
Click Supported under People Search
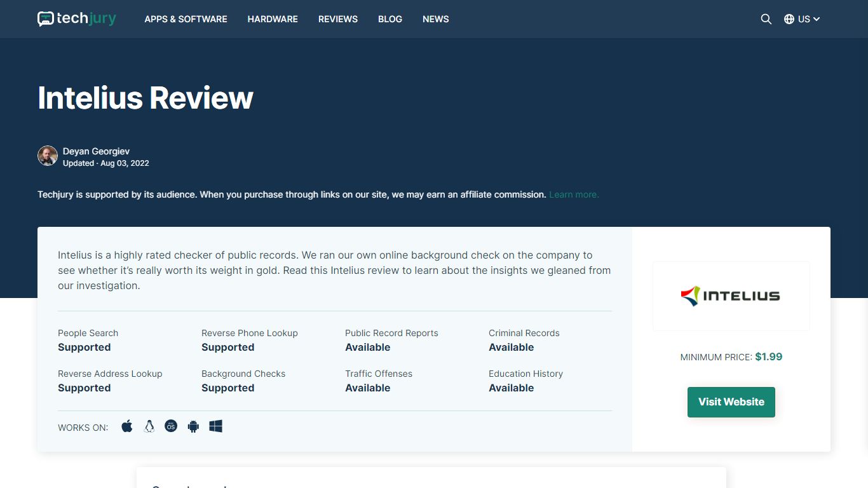(85, 348)
